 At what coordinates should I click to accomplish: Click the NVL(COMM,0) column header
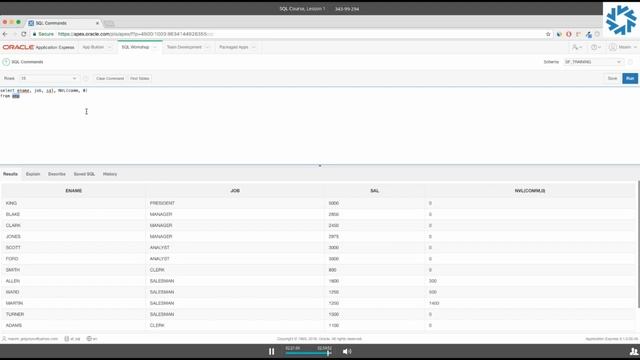(x=530, y=191)
